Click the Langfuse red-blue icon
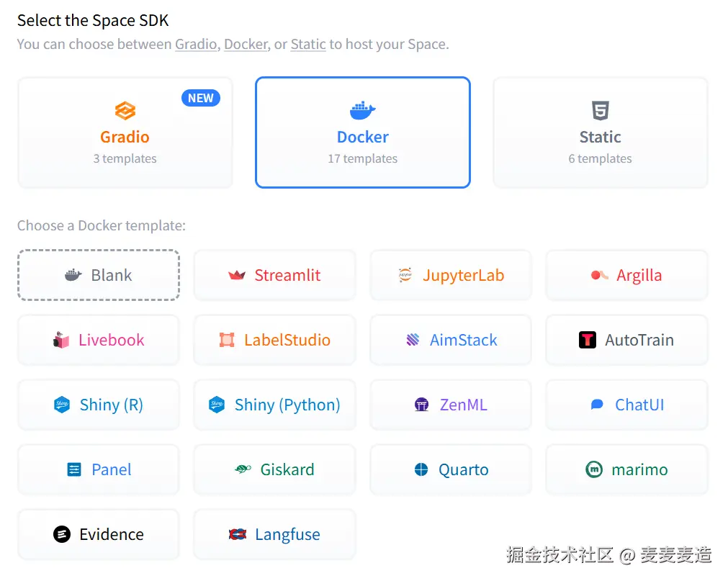 [237, 534]
